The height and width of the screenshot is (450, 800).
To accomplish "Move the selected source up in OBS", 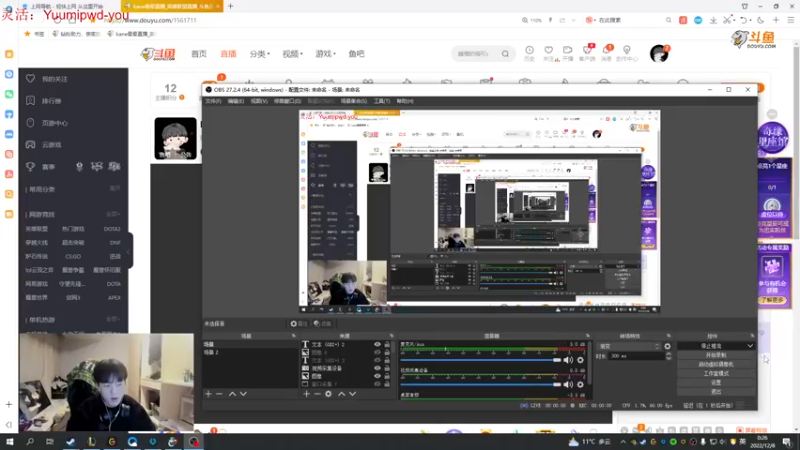I will coord(341,394).
